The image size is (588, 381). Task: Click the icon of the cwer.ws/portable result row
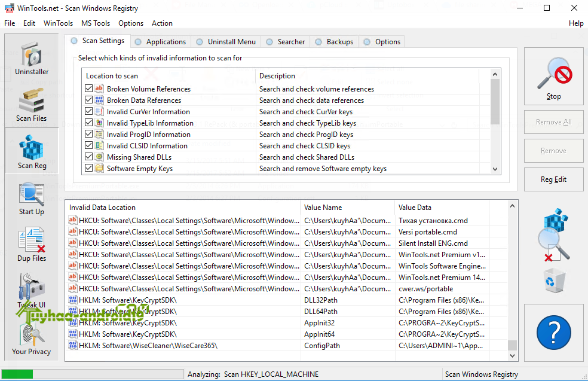coord(73,288)
